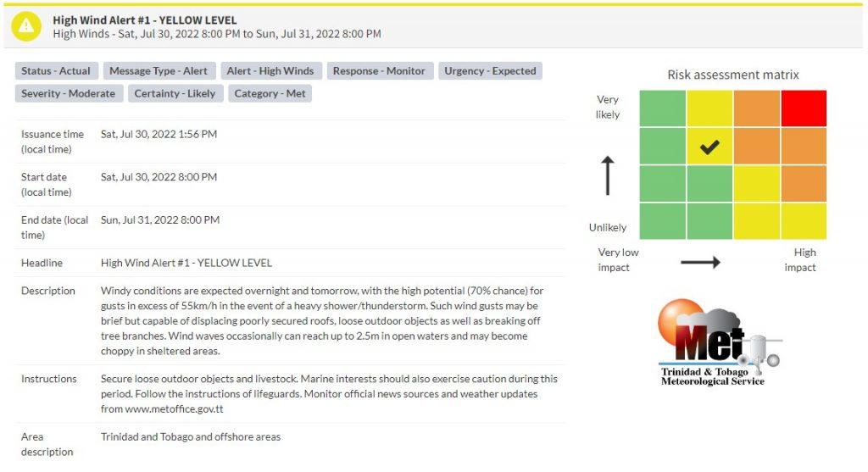Select the Urgency - Expected tag

point(491,71)
